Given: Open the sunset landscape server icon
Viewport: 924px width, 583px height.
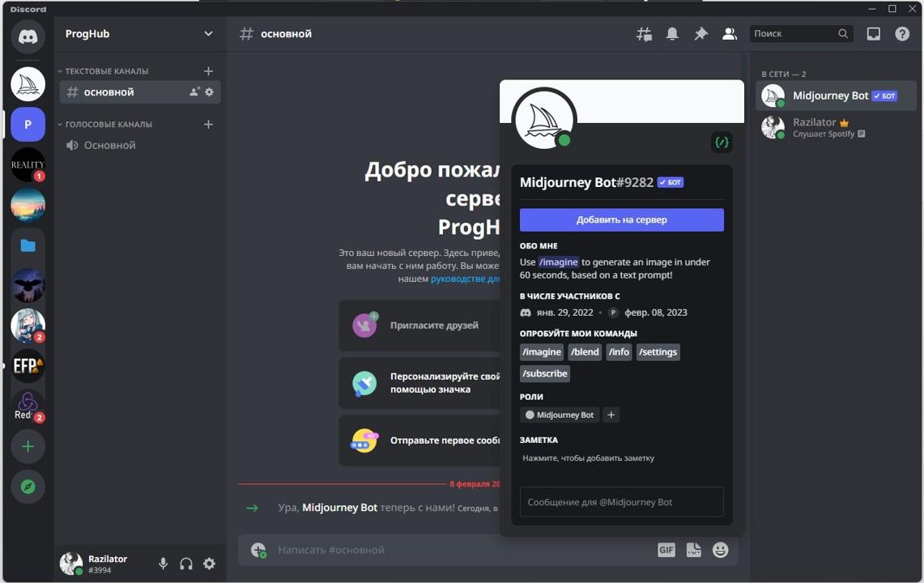Looking at the screenshot, I should (28, 205).
